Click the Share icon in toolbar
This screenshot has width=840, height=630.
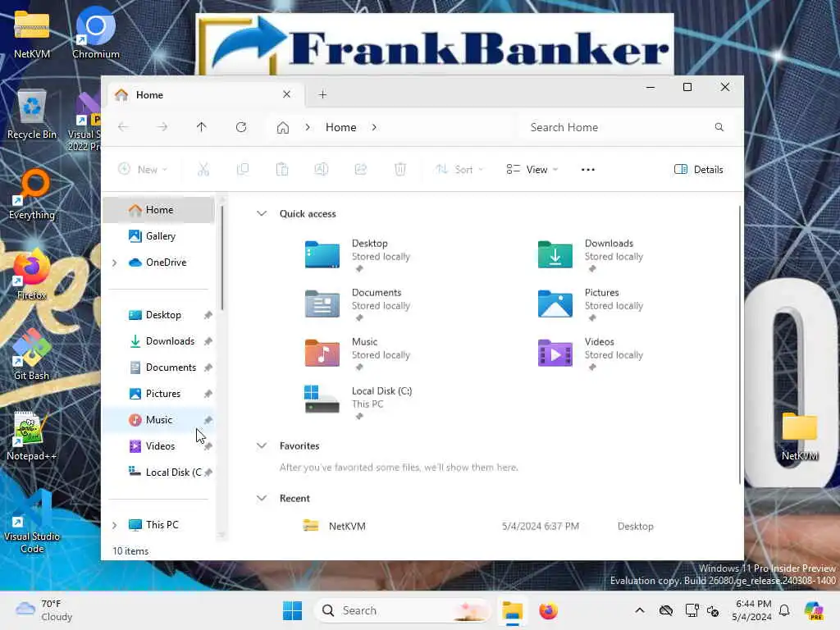pyautogui.click(x=361, y=169)
